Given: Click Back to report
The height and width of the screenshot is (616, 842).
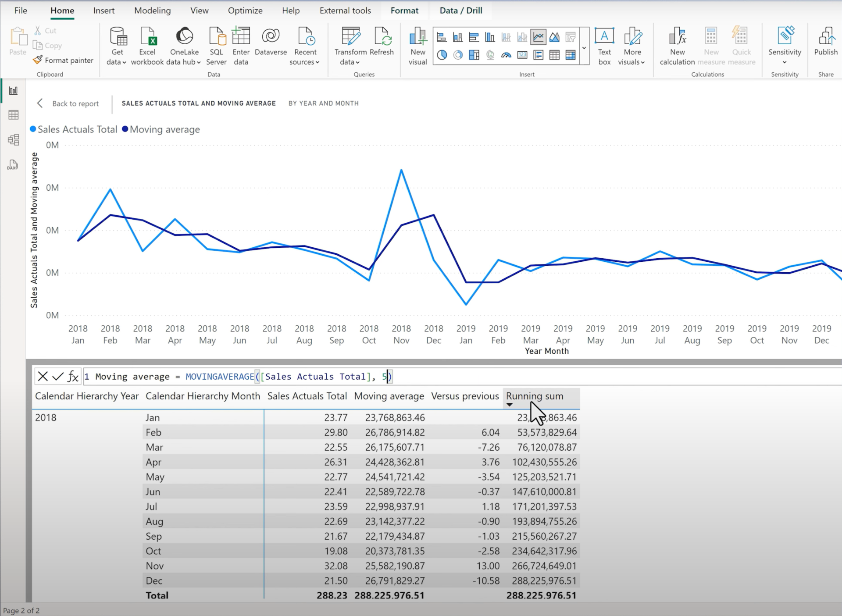Looking at the screenshot, I should point(68,103).
